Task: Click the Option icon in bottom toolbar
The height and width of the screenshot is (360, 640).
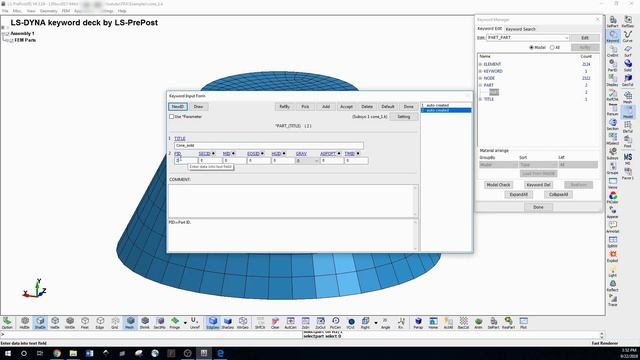Action: click(x=7, y=322)
